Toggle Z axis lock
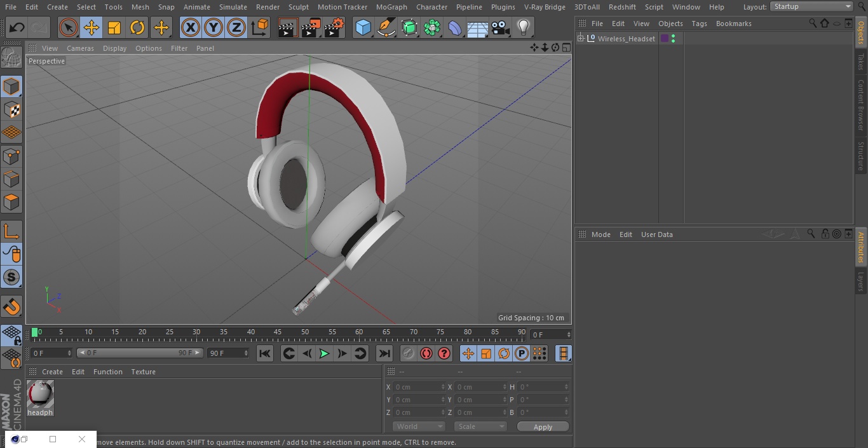The height and width of the screenshot is (448, 868). click(236, 27)
